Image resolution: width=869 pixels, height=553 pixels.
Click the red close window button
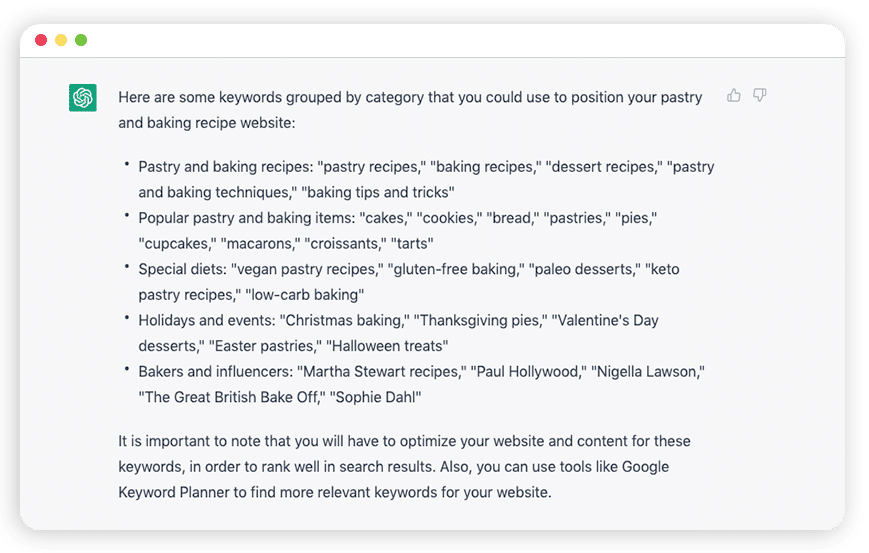click(x=41, y=40)
